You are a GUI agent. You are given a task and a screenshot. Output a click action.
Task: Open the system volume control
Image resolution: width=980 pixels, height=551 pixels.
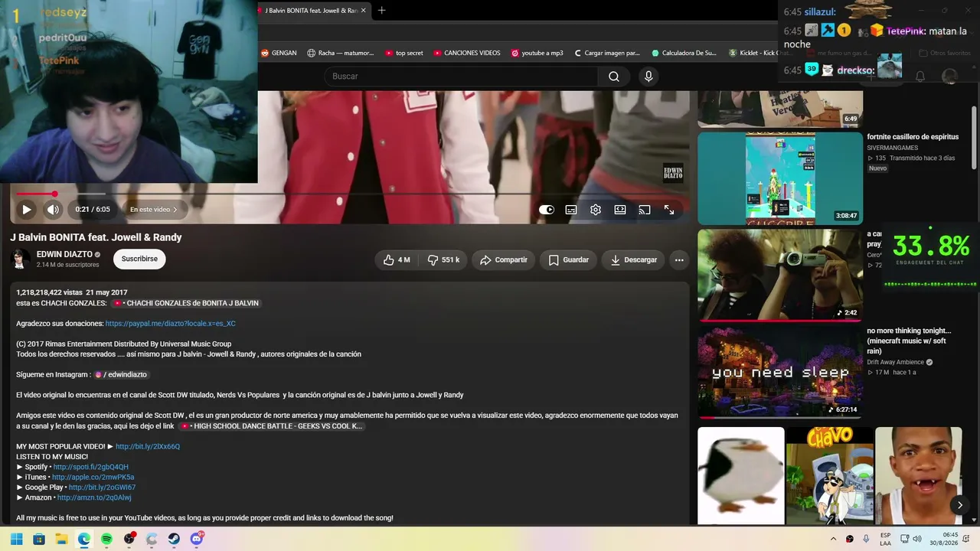[919, 539]
